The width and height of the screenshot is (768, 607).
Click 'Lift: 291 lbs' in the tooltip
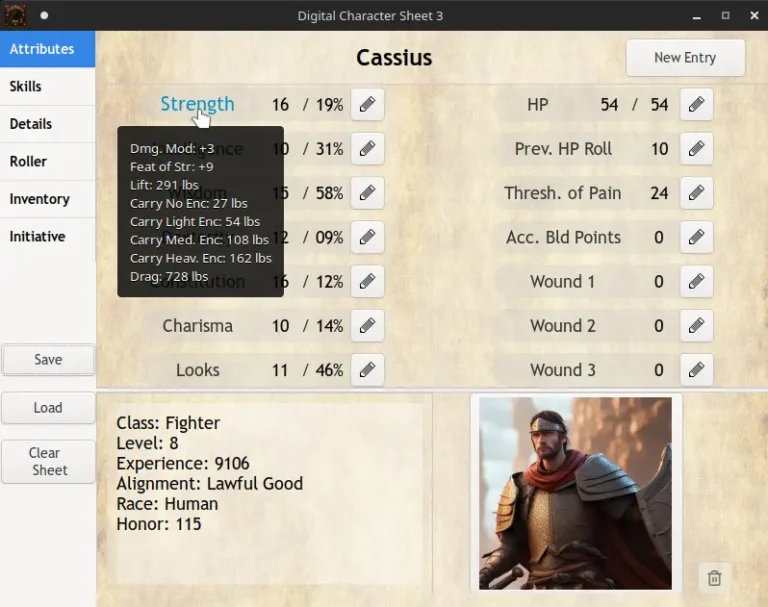click(164, 185)
